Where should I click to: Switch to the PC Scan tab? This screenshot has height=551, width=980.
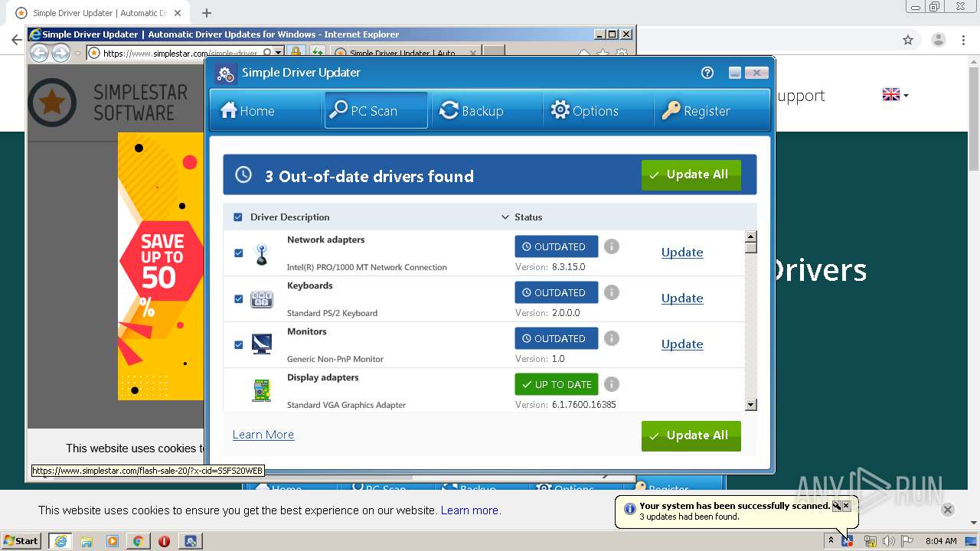376,110
